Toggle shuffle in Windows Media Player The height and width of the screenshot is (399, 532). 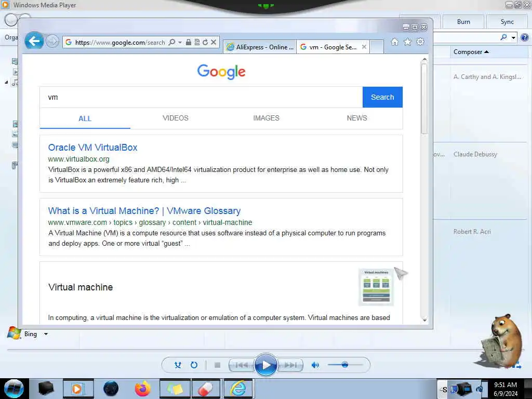coord(178,365)
